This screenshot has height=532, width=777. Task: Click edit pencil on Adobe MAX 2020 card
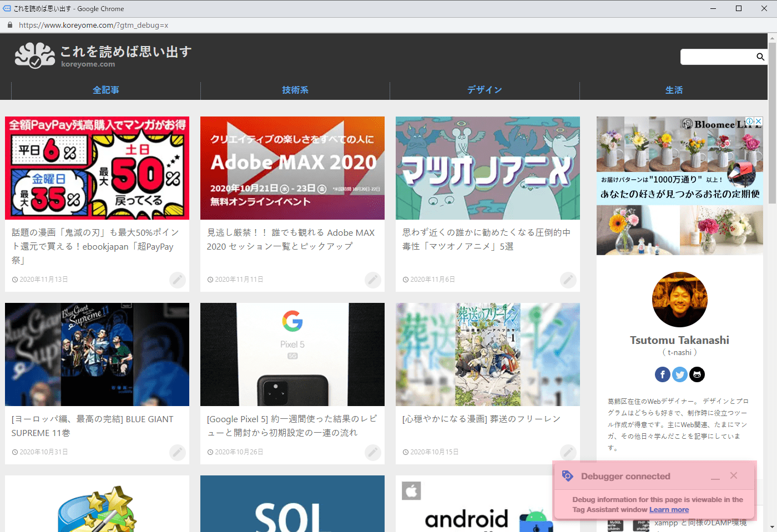point(373,280)
